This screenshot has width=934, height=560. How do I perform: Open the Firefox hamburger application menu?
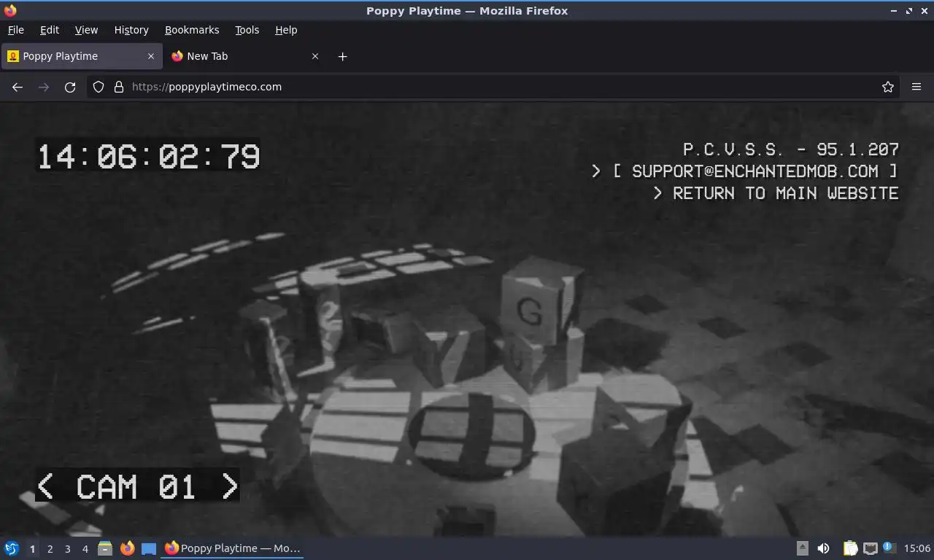(x=916, y=87)
